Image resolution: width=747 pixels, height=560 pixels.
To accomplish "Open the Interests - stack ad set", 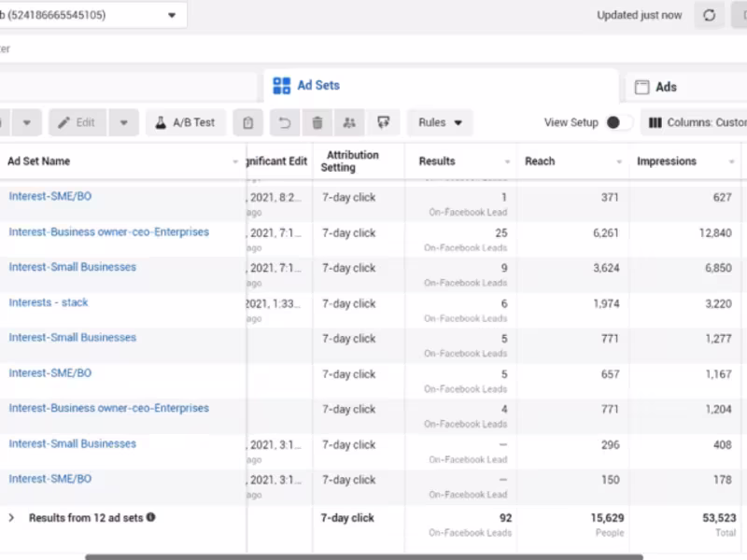I will [x=49, y=302].
